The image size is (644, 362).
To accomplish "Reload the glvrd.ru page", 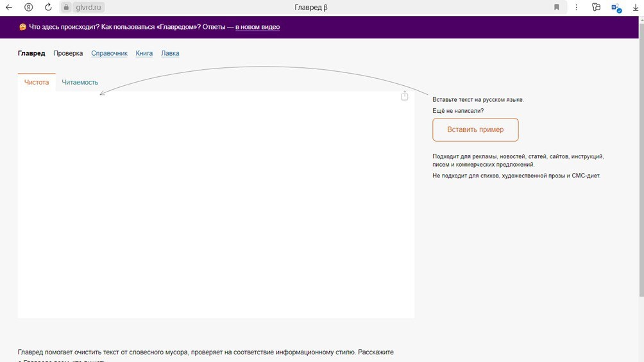I will (x=48, y=8).
